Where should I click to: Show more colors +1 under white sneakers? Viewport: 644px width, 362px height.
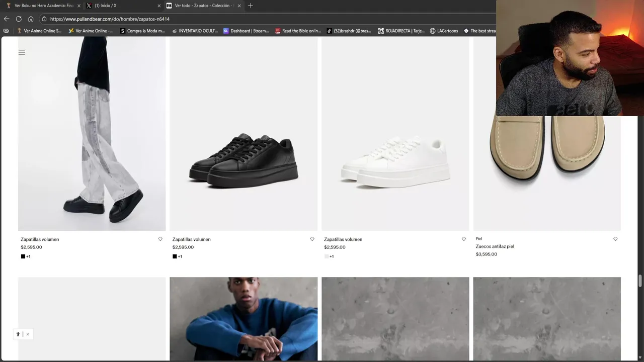(x=332, y=256)
